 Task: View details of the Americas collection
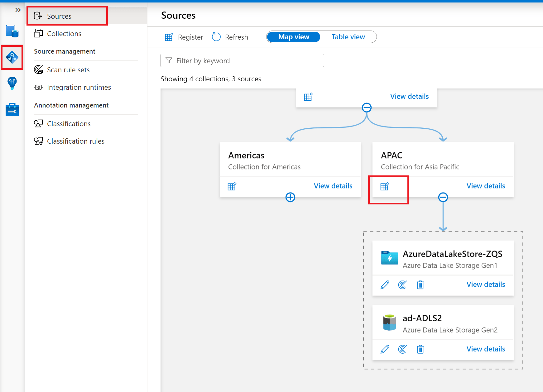(333, 186)
